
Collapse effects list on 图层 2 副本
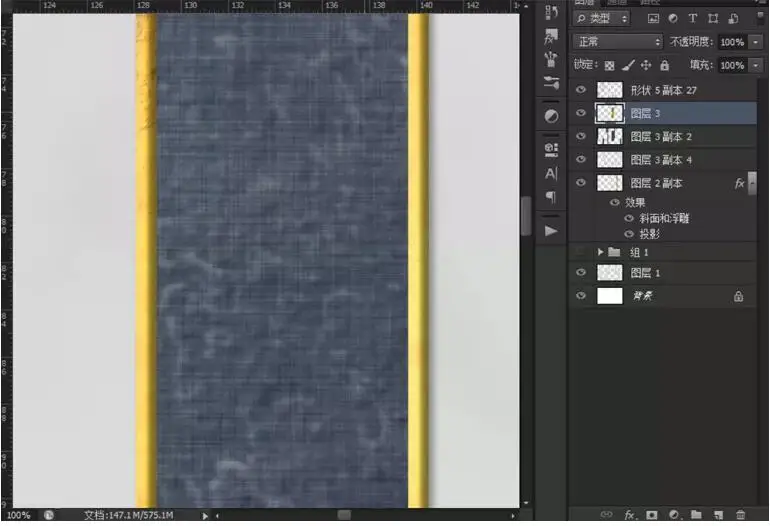click(752, 183)
